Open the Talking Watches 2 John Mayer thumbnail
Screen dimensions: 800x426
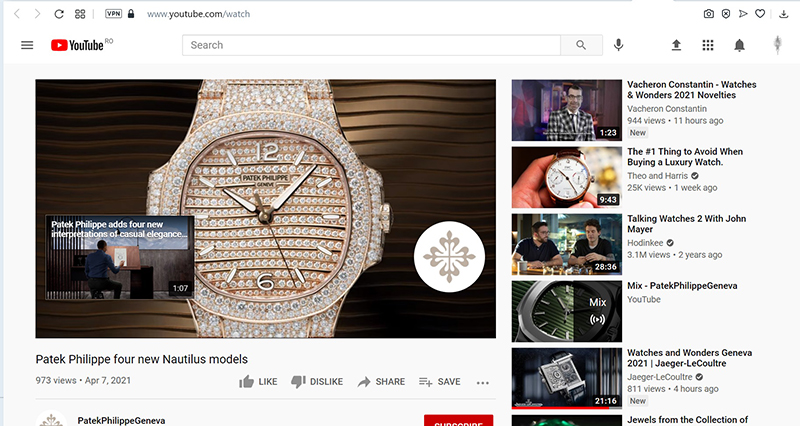[x=566, y=244]
